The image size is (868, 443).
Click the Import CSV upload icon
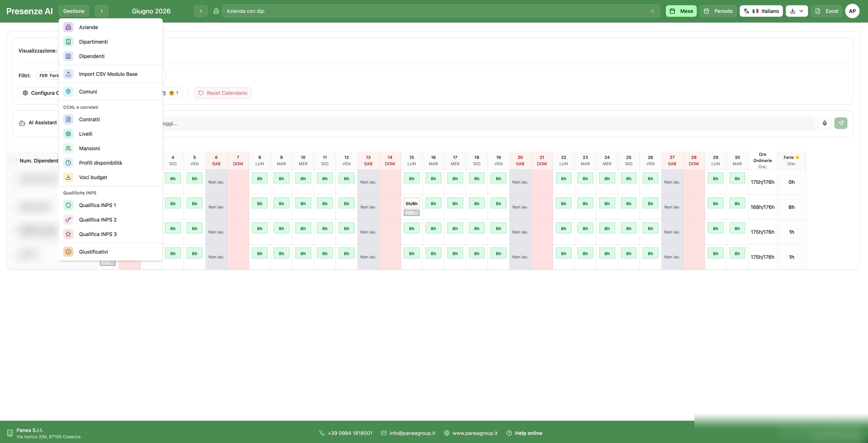coord(68,74)
